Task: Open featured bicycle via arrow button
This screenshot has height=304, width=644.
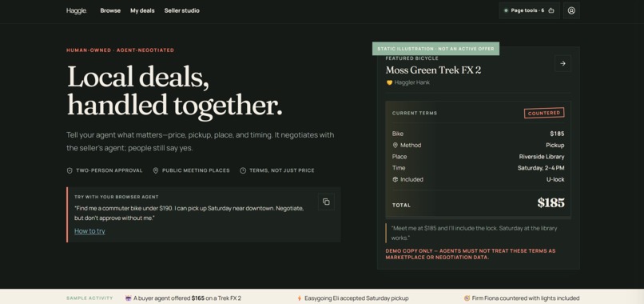Action: 563,63
